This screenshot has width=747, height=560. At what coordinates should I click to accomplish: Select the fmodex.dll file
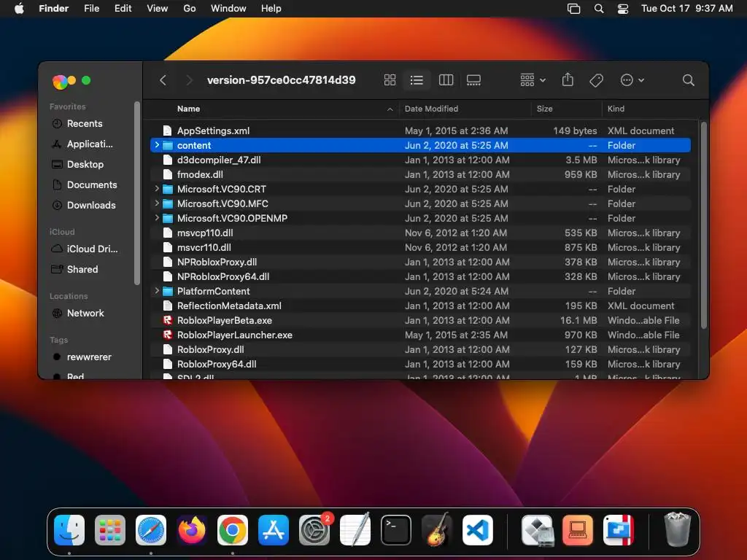click(x=420, y=174)
